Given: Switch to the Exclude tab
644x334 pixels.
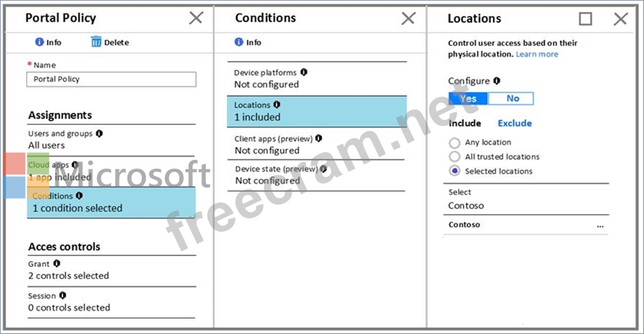Looking at the screenshot, I should pyautogui.click(x=515, y=123).
